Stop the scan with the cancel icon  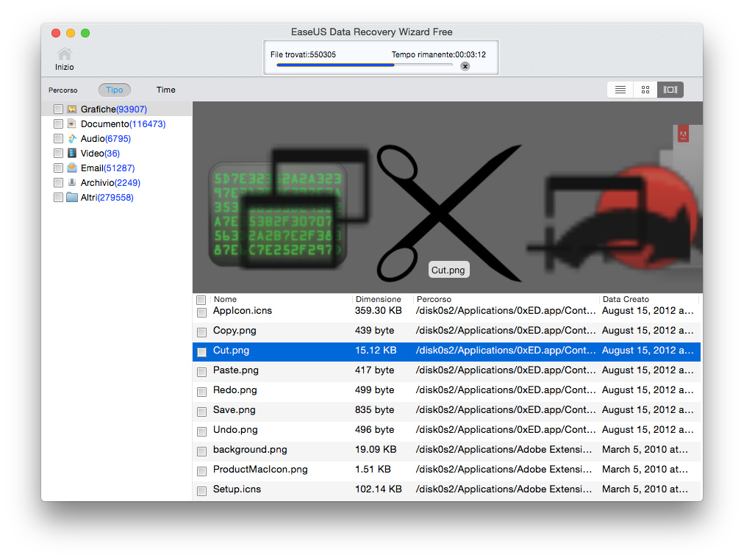click(465, 66)
